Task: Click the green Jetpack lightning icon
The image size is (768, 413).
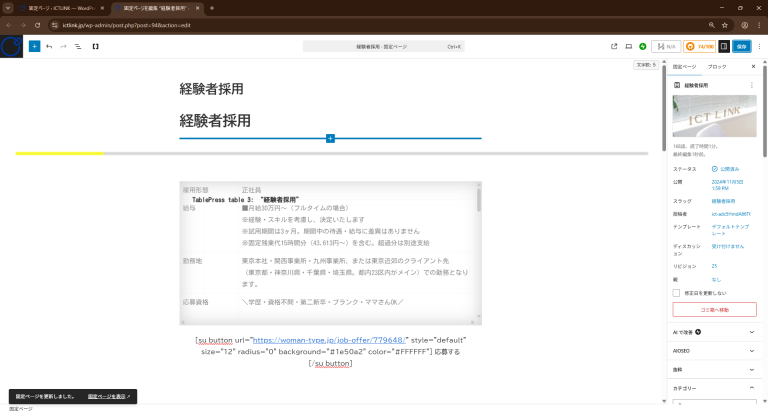Action: (643, 46)
